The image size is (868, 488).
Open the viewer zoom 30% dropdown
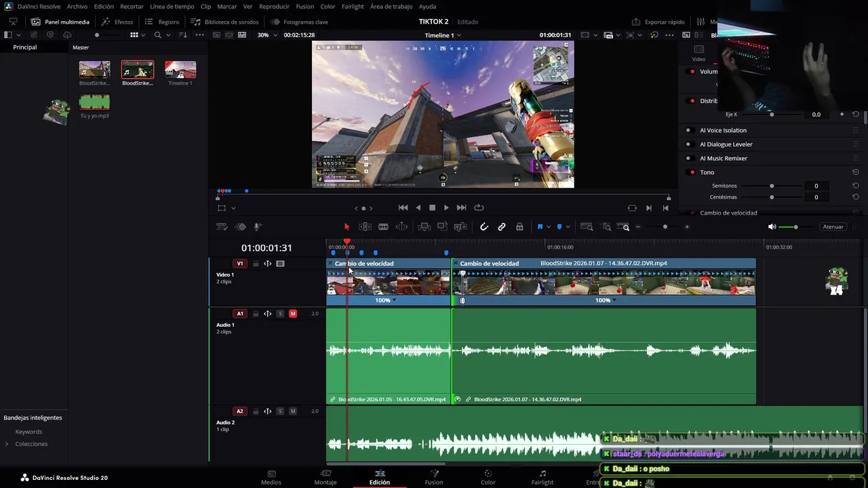[x=266, y=35]
